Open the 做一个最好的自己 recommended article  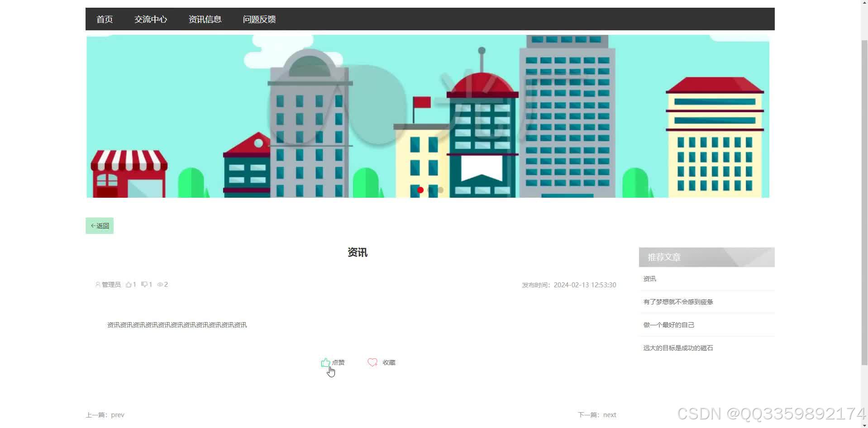tap(669, 324)
